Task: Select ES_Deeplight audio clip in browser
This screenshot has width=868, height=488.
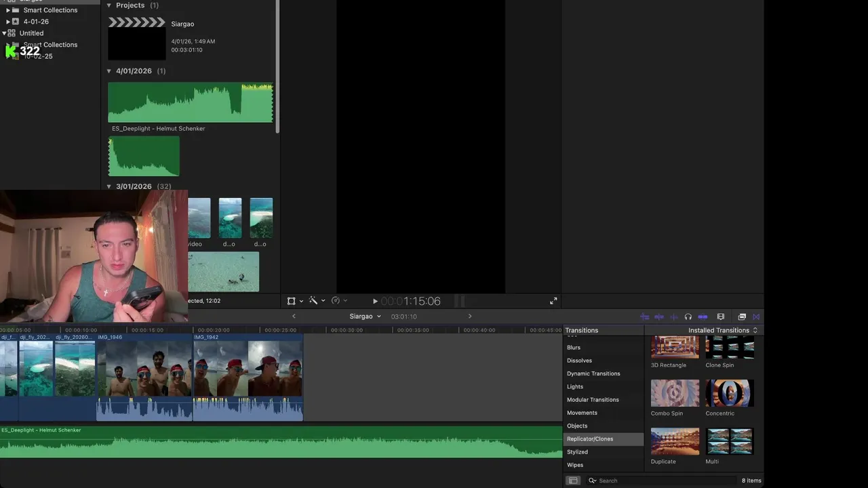Action: click(x=191, y=102)
